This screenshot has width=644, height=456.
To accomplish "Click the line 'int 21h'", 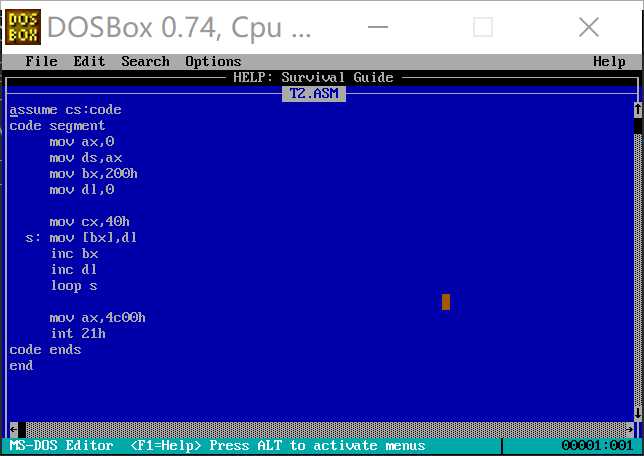I will (x=78, y=334).
